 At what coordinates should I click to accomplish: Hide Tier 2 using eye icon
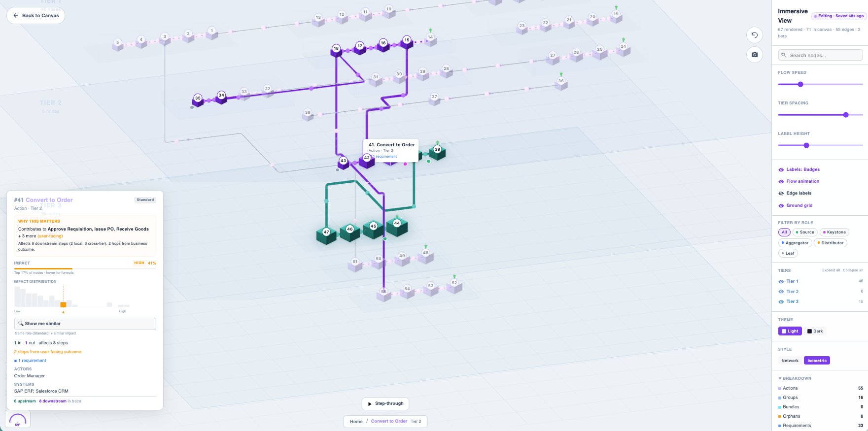click(x=781, y=292)
